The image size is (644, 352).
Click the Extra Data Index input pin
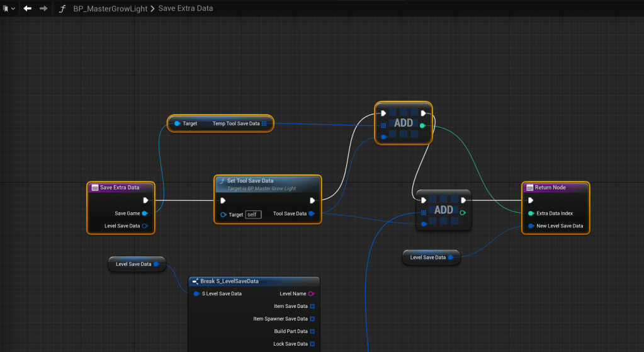point(531,213)
